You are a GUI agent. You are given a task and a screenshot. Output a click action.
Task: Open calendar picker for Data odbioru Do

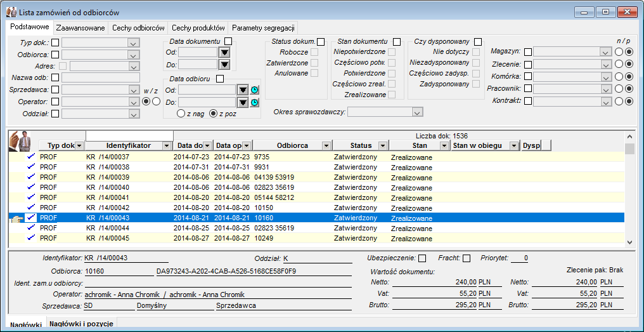click(x=243, y=102)
